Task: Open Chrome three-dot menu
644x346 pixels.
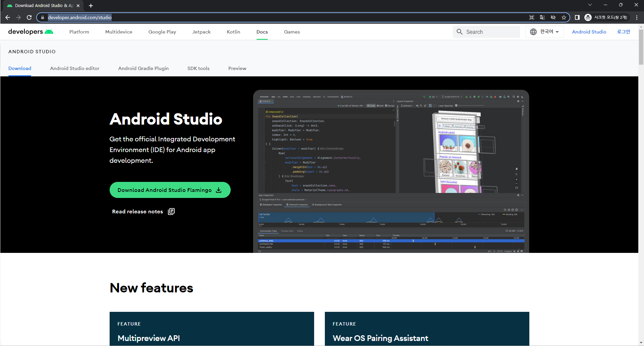Action: (637, 17)
